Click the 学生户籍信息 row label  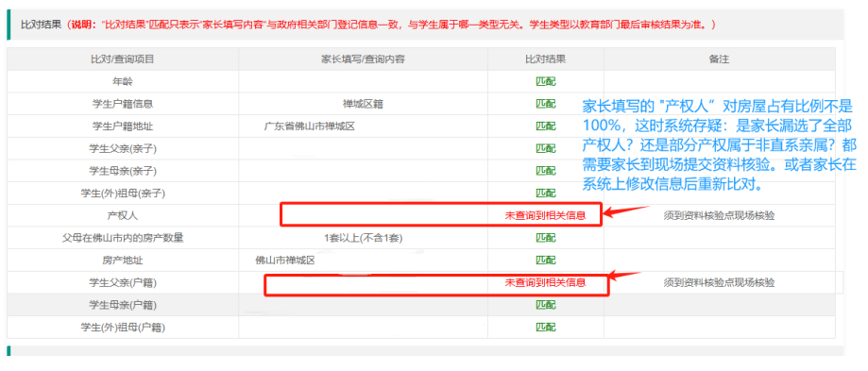pos(123,104)
